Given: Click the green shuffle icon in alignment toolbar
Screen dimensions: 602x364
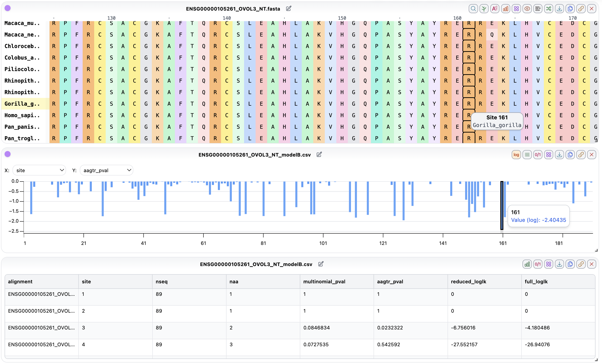Looking at the screenshot, I should coord(548,9).
